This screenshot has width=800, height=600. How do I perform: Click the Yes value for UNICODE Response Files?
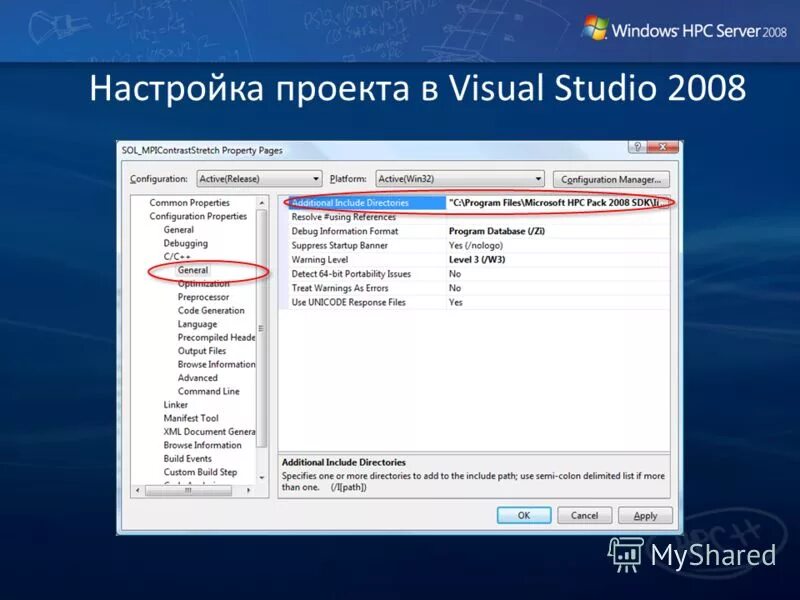click(456, 303)
